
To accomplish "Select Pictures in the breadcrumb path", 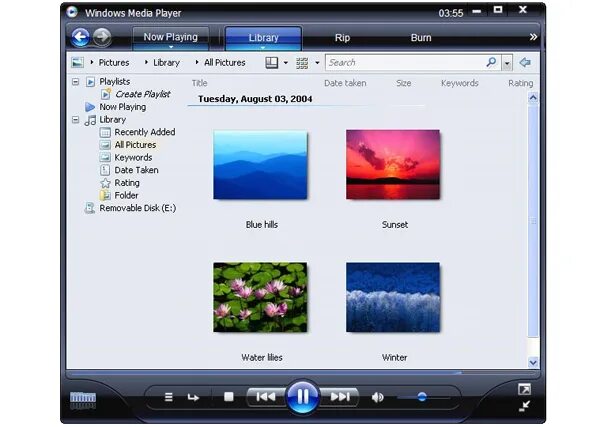I will pyautogui.click(x=114, y=62).
